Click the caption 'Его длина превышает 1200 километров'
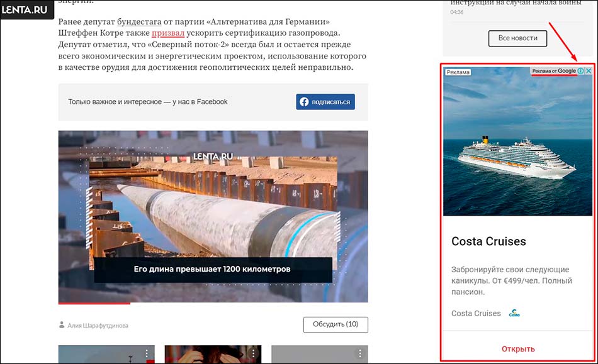The height and width of the screenshot is (364, 598). pyautogui.click(x=212, y=269)
